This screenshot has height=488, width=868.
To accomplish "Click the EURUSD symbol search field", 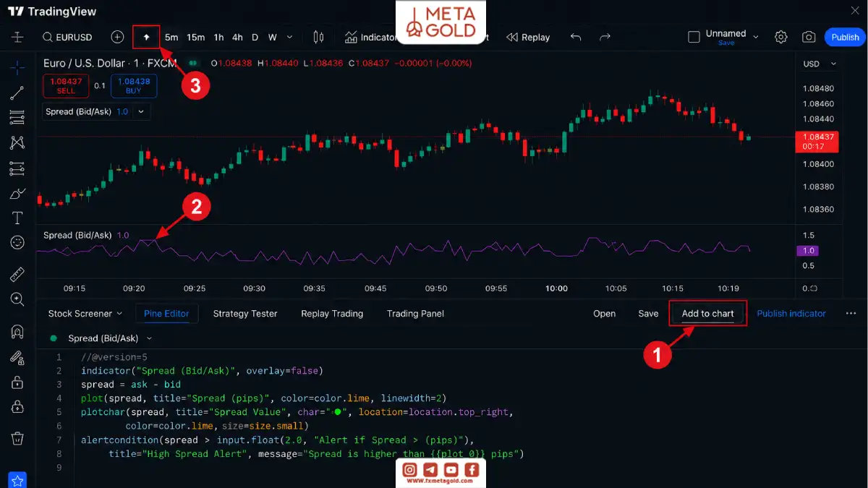I will pyautogui.click(x=68, y=37).
